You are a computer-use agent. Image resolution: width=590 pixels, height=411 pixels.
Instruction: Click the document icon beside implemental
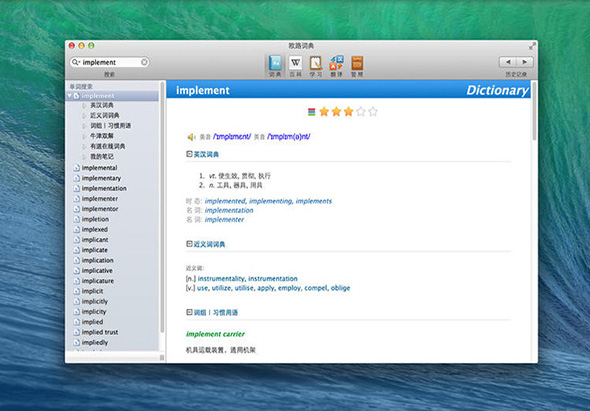(76, 168)
